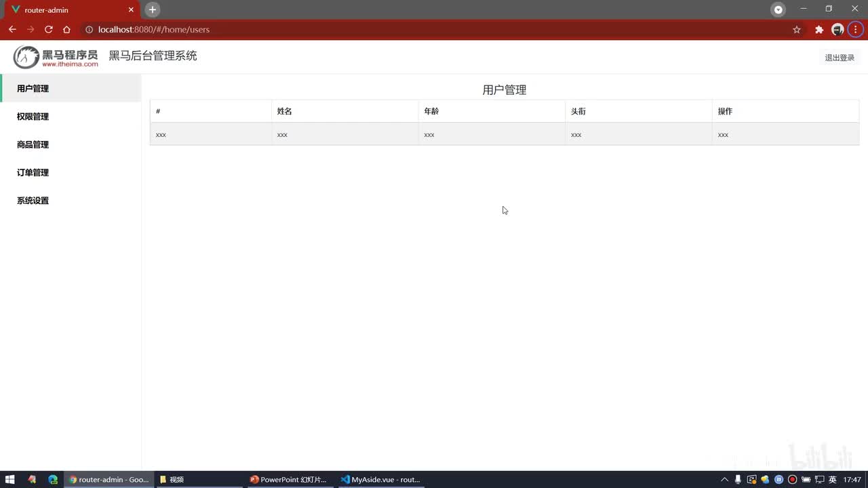Bookmark this page with the star icon
Screen dimensions: 868x488
coord(797,29)
